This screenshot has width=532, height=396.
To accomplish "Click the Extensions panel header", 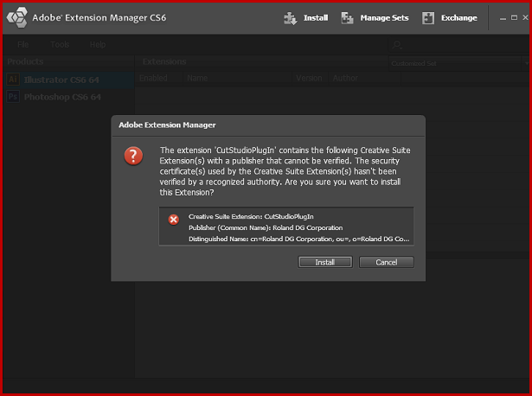I will pos(164,61).
